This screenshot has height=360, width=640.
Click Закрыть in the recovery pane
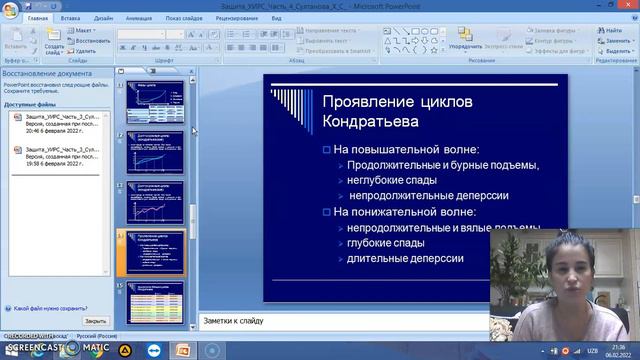click(96, 321)
